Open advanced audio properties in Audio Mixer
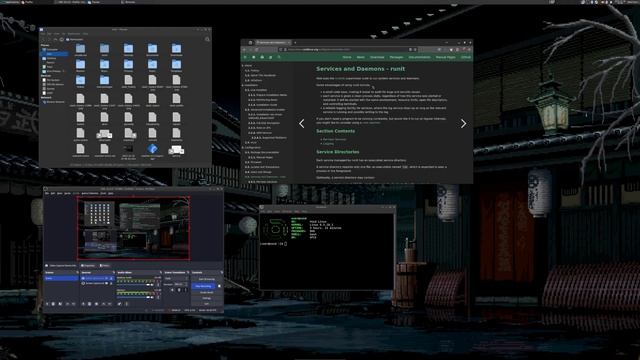 [x=119, y=304]
